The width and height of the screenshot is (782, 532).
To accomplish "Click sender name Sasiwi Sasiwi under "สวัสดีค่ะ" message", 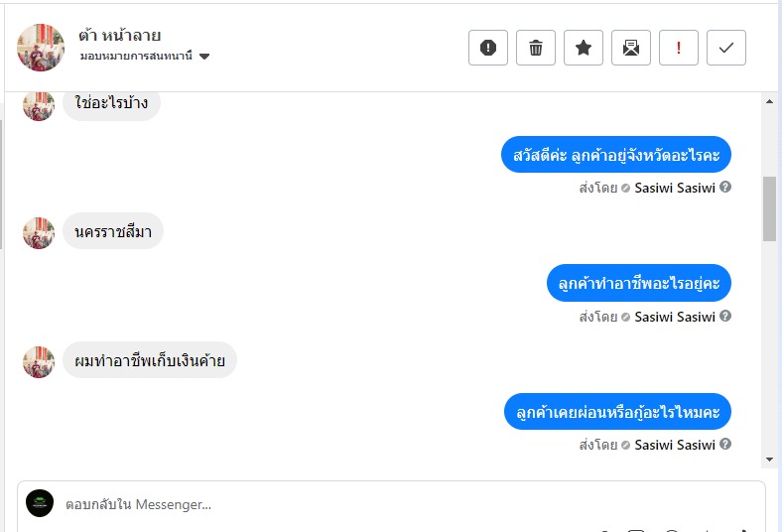I will click(x=675, y=188).
